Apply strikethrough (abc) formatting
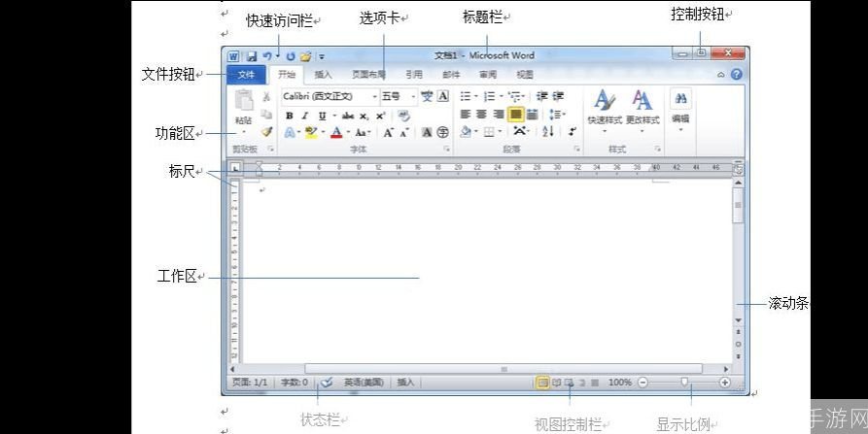 (x=348, y=117)
